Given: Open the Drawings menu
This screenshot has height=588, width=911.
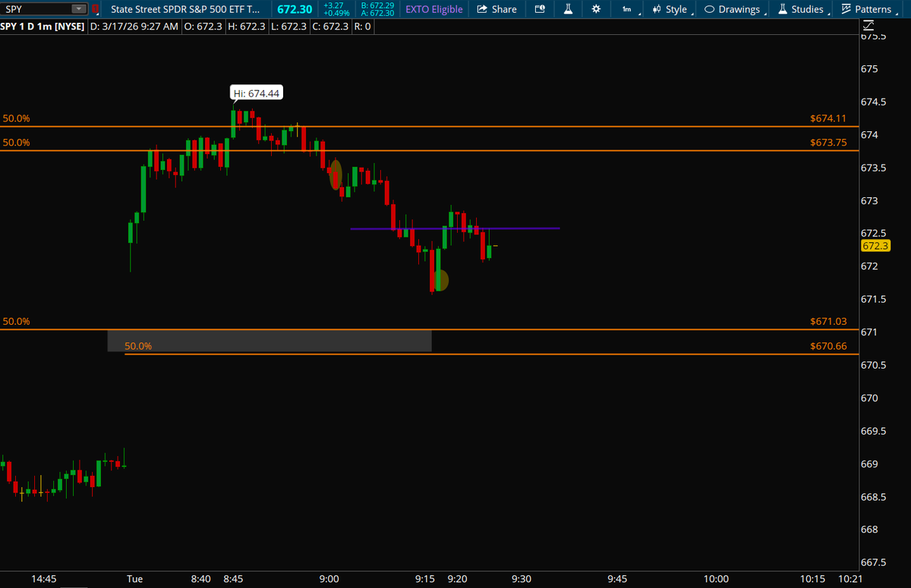Looking at the screenshot, I should [x=733, y=9].
